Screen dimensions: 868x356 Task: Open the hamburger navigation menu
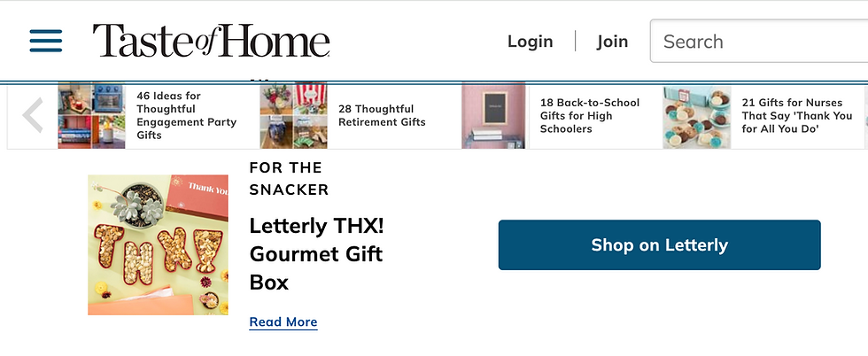[x=46, y=41]
